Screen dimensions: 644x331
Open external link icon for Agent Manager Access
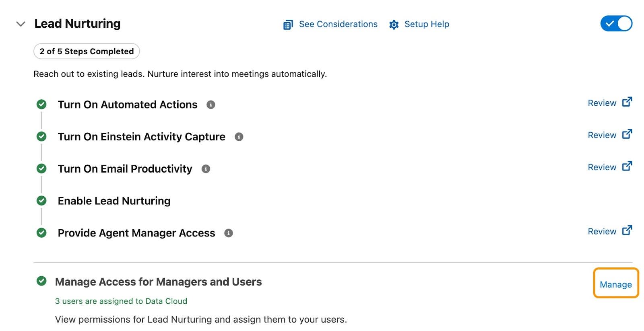coord(627,230)
